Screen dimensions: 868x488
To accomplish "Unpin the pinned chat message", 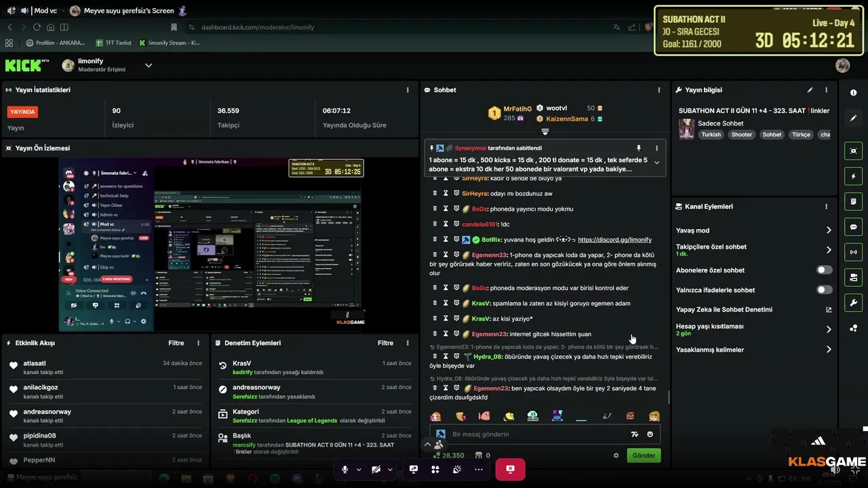I will [638, 148].
